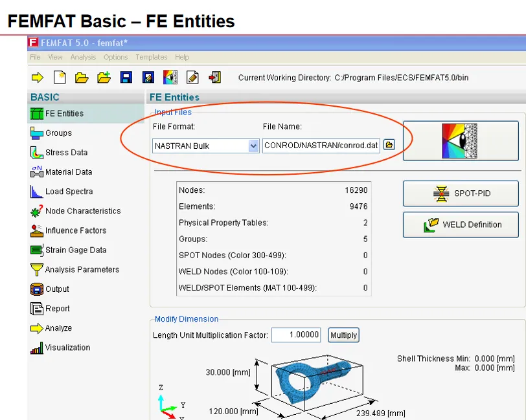The image size is (526, 420).
Task: Click the FEMFAT red F title icon
Action: point(33,43)
